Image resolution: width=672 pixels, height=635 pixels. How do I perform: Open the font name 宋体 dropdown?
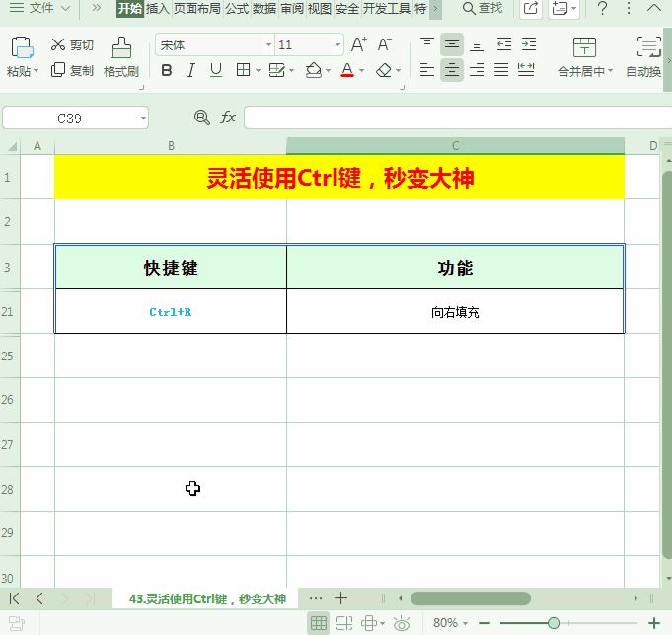pos(268,44)
